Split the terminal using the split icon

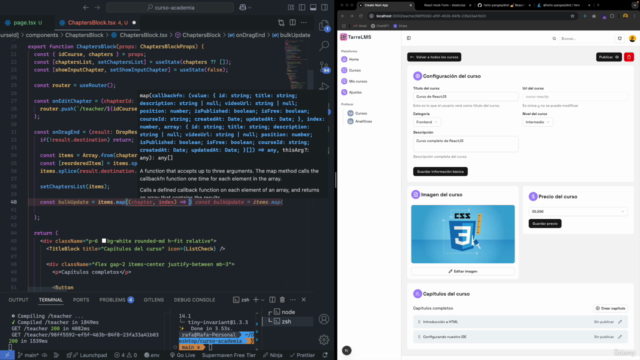click(x=272, y=300)
